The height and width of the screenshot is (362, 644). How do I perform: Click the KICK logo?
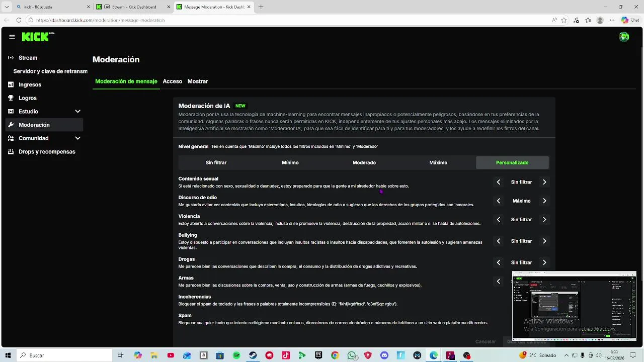[x=38, y=37]
